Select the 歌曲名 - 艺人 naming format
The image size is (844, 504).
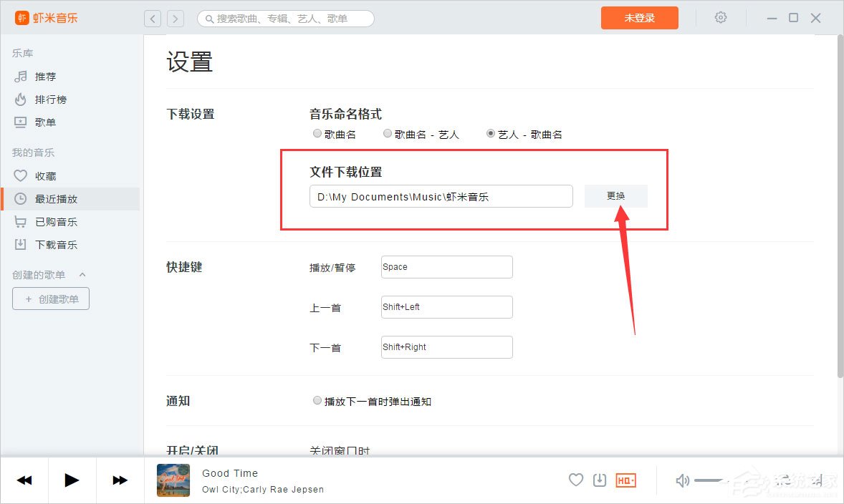click(x=387, y=133)
